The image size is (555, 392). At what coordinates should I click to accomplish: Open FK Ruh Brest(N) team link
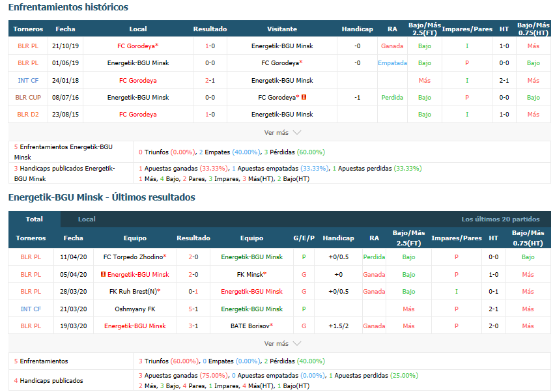pos(135,292)
